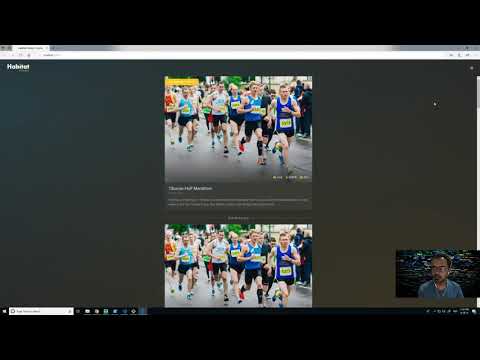The image size is (480, 360).
Task: Click the views count on the first photo
Action: click(x=304, y=177)
